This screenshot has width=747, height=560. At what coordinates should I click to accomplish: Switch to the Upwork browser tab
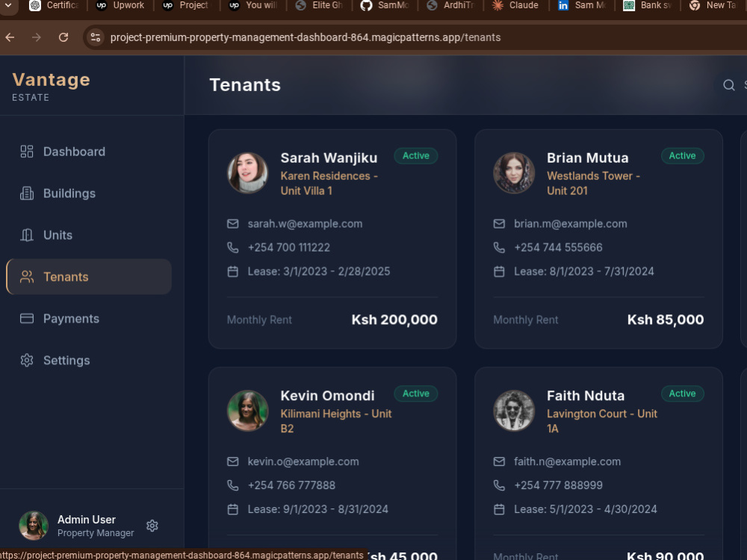pos(120,5)
